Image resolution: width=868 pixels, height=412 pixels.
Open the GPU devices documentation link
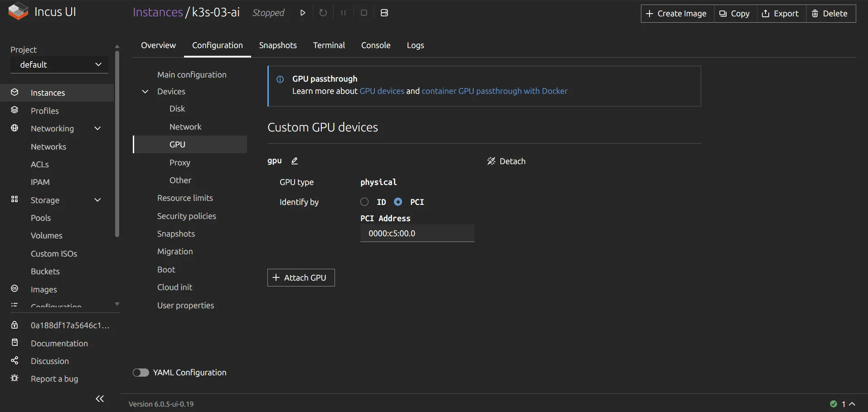(x=382, y=91)
